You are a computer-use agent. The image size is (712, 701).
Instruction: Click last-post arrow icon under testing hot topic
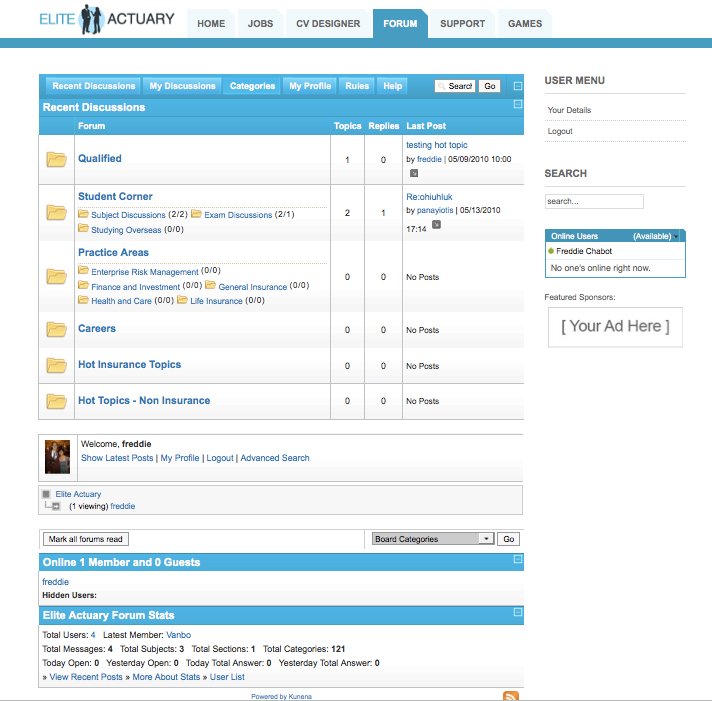coord(414,173)
